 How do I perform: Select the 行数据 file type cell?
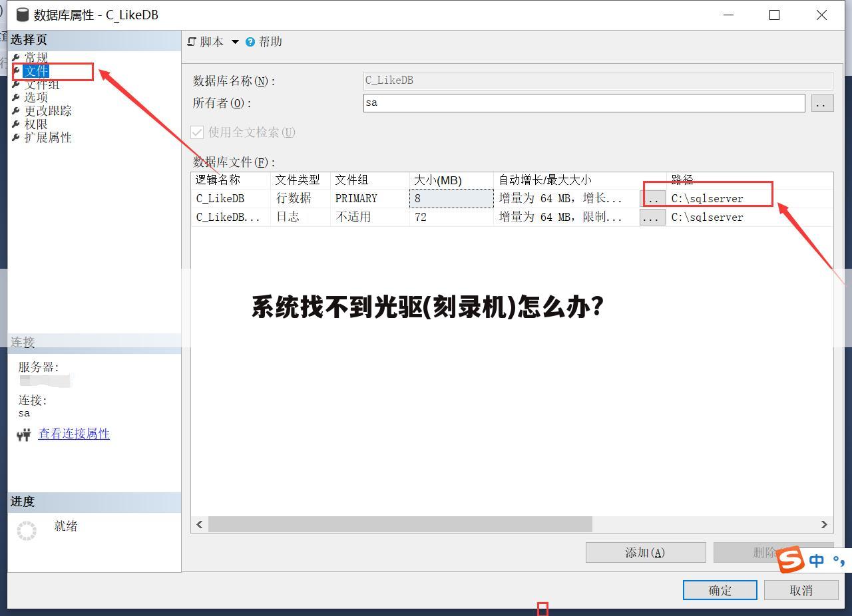coord(300,198)
